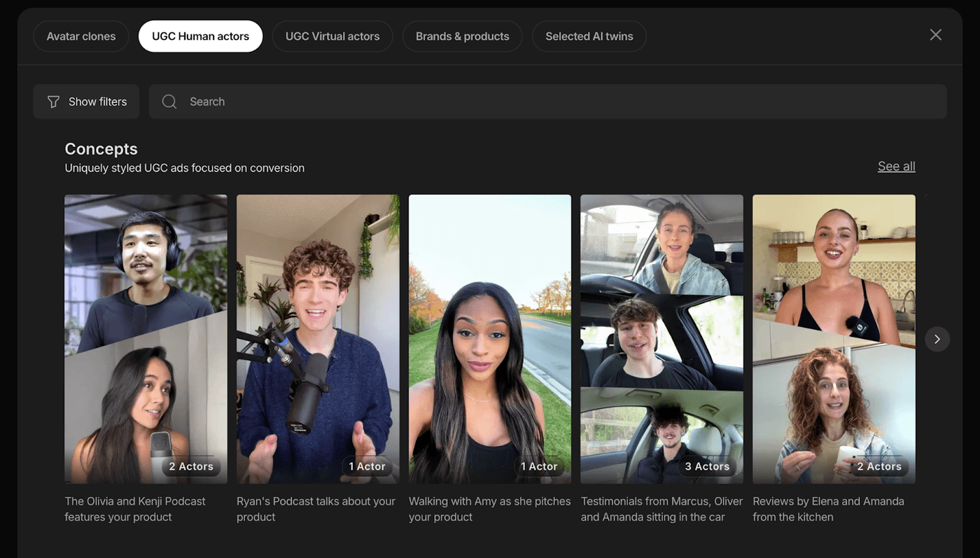Choose Ryan's Podcast concept thumbnail
This screenshot has width=980, height=558.
pos(318,339)
